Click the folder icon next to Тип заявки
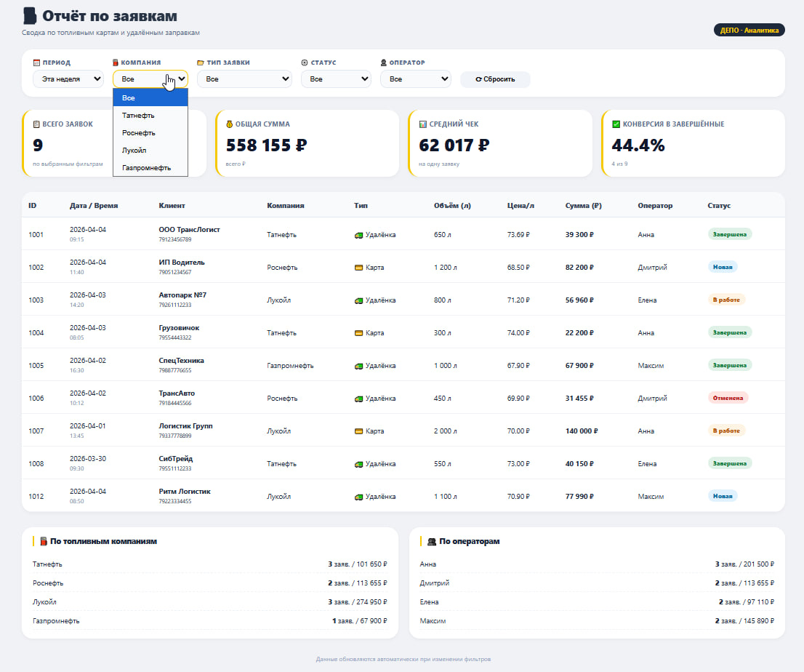The width and height of the screenshot is (804, 672). 201,63
